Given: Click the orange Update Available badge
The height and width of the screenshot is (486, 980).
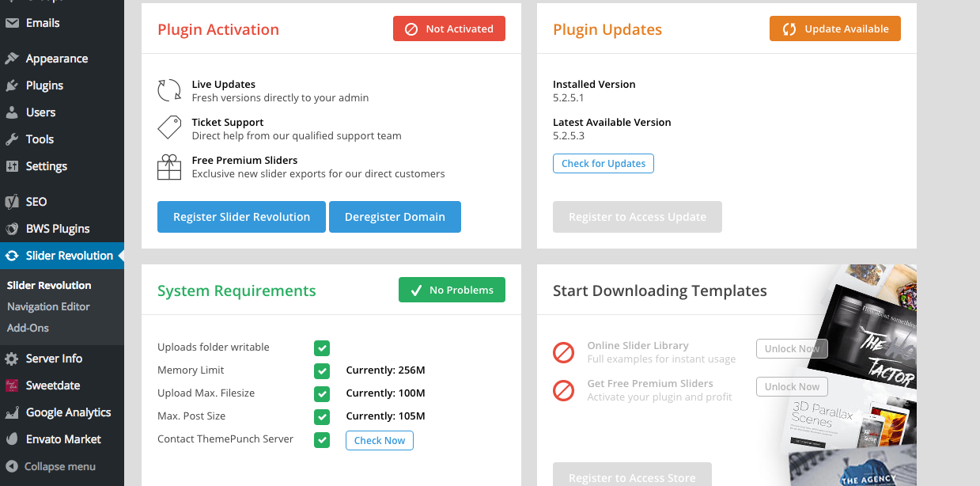Looking at the screenshot, I should point(835,29).
